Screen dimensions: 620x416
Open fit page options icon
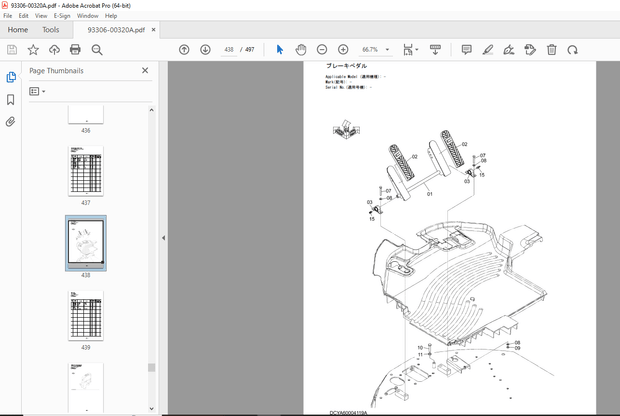click(410, 49)
